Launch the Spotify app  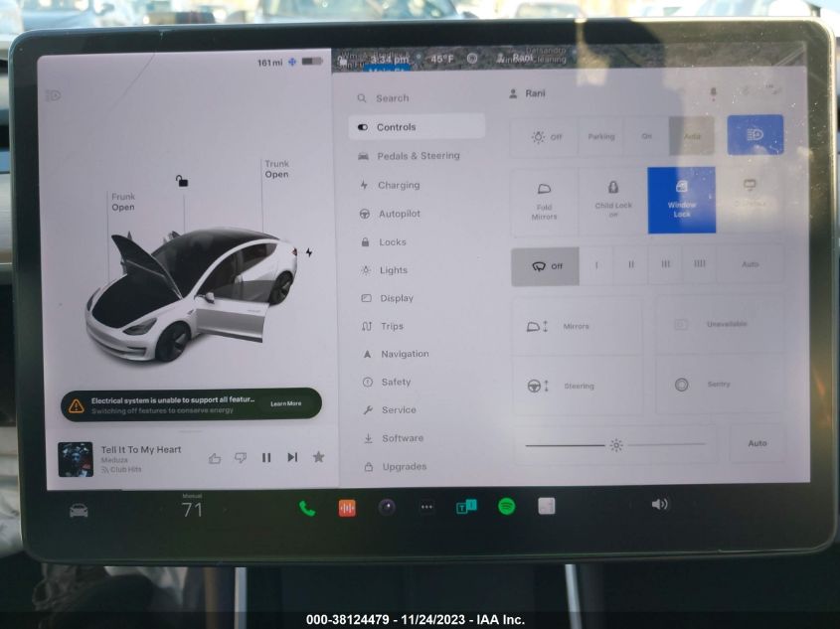click(x=507, y=506)
